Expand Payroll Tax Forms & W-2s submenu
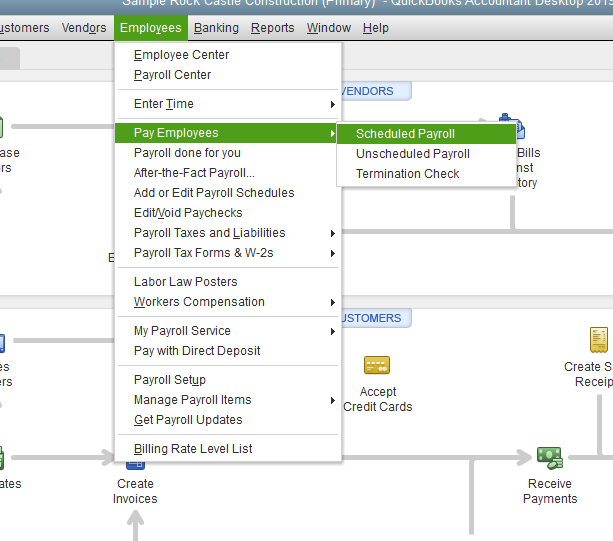The height and width of the screenshot is (541, 613). tap(228, 253)
